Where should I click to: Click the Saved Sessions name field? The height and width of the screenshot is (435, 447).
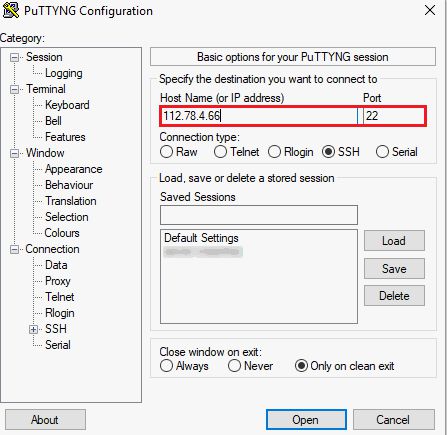click(259, 215)
